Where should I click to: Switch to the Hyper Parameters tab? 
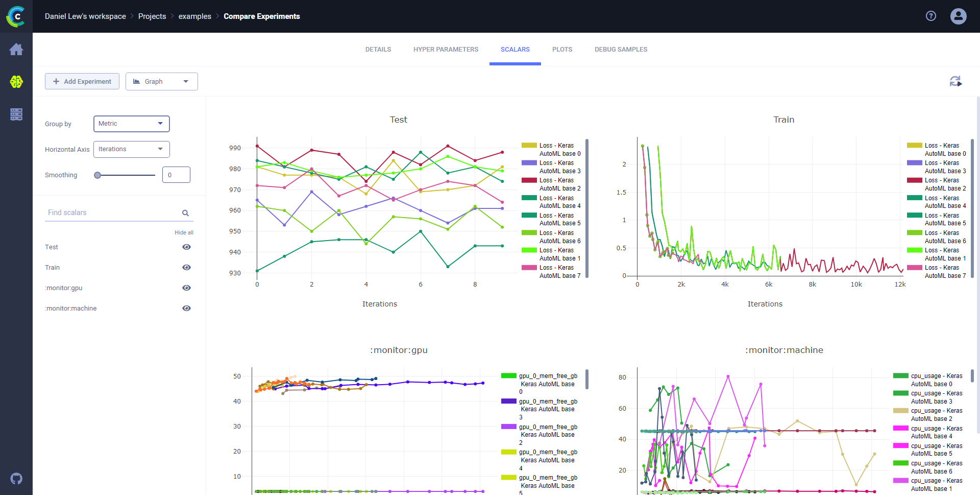point(446,50)
